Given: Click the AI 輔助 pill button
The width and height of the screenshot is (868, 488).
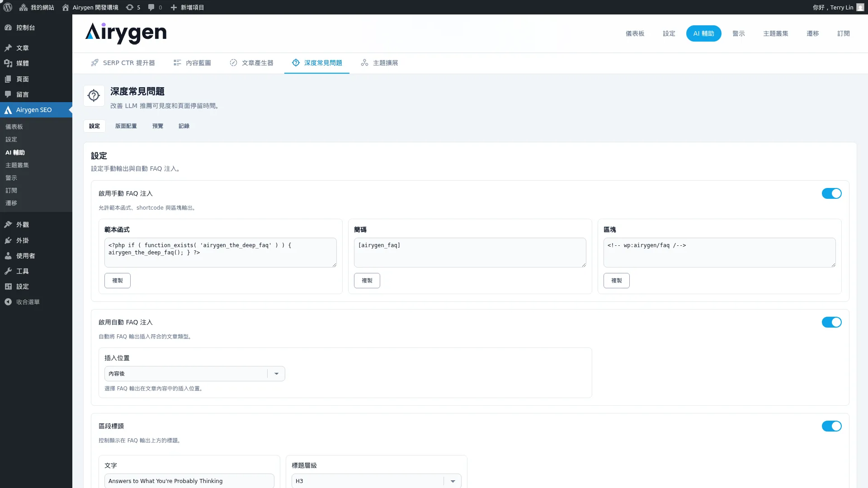Looking at the screenshot, I should click(703, 33).
